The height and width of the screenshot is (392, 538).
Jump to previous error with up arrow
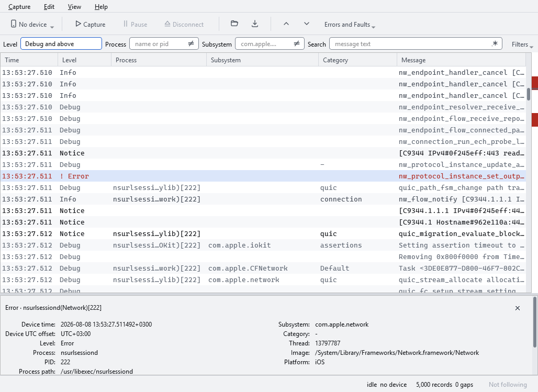coord(286,24)
